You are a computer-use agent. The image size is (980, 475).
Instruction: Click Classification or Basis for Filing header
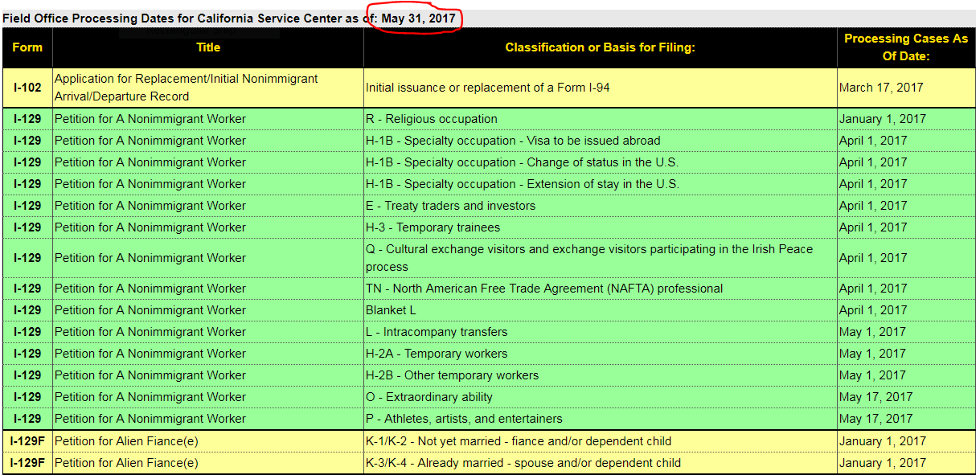tap(600, 47)
